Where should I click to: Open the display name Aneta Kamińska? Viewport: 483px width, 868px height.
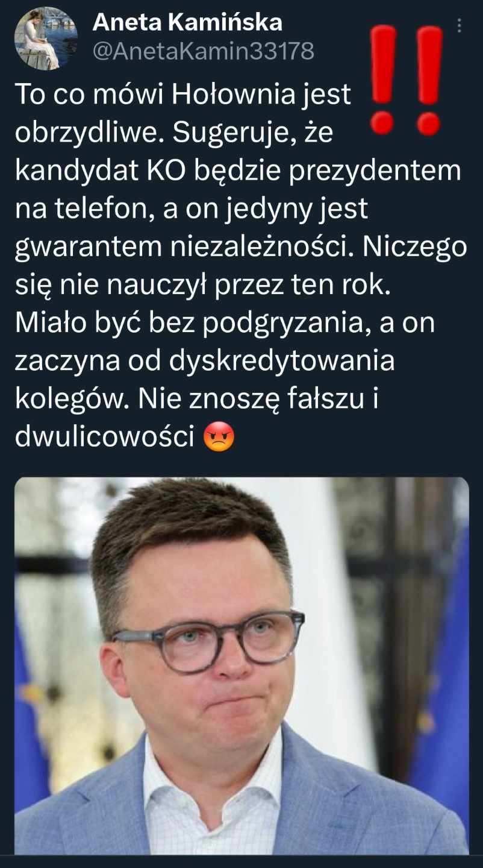click(x=187, y=22)
